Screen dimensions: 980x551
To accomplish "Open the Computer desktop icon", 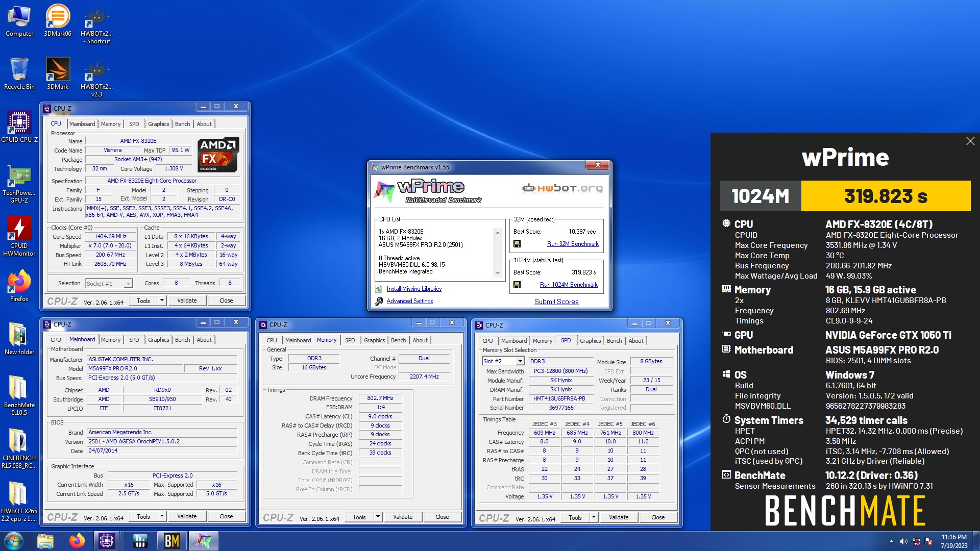I will click(x=19, y=21).
